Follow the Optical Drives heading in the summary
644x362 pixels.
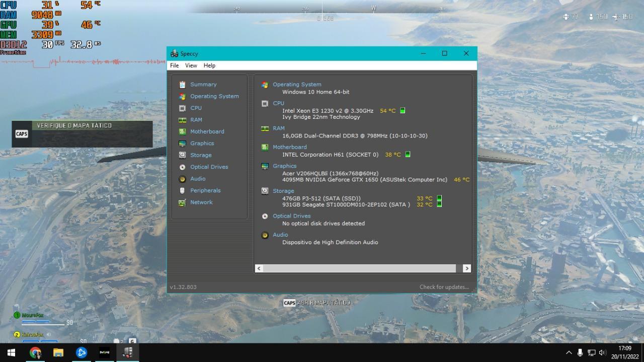[x=292, y=216]
